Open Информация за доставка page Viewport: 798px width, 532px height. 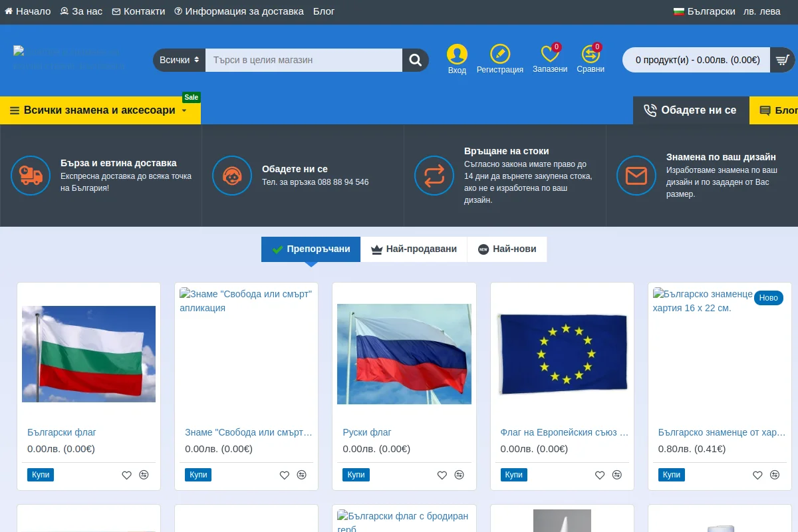click(239, 11)
